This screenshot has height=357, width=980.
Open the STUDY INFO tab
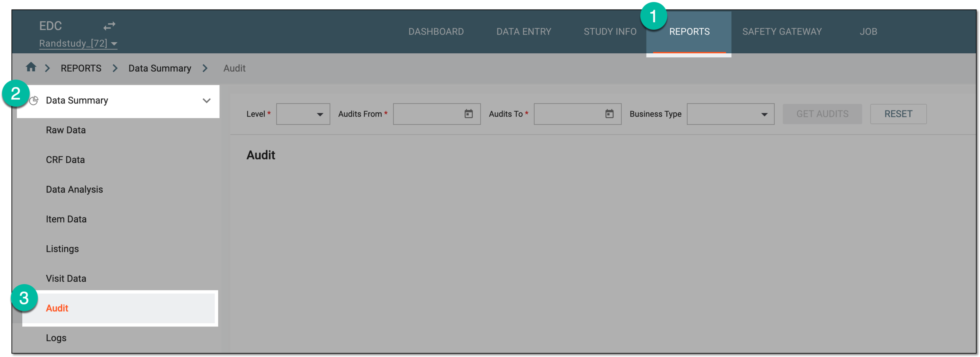(x=610, y=32)
